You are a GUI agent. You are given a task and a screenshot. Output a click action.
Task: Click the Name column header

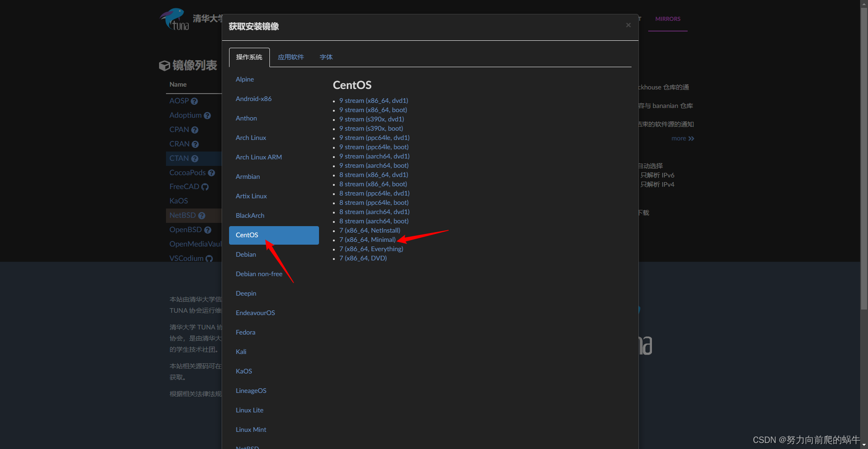[178, 84]
